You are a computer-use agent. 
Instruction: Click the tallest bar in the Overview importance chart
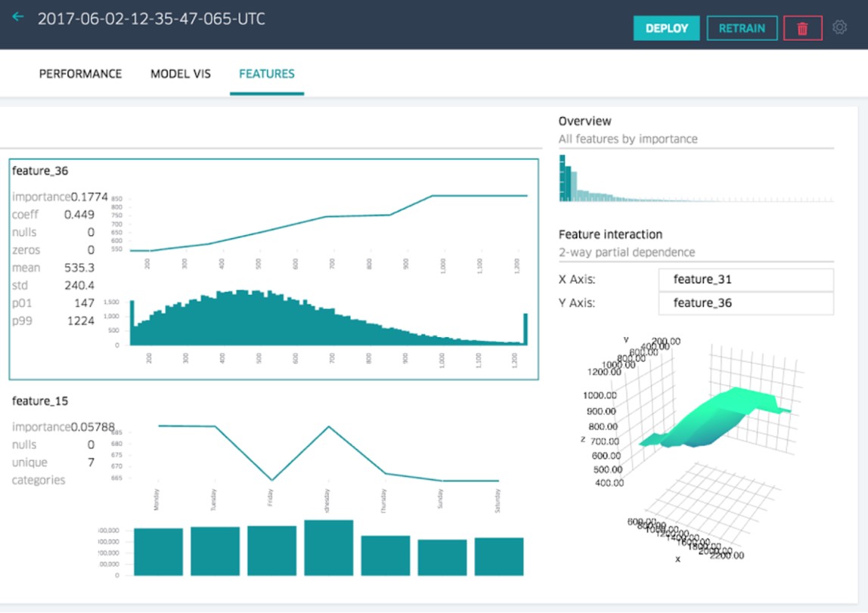click(x=562, y=178)
